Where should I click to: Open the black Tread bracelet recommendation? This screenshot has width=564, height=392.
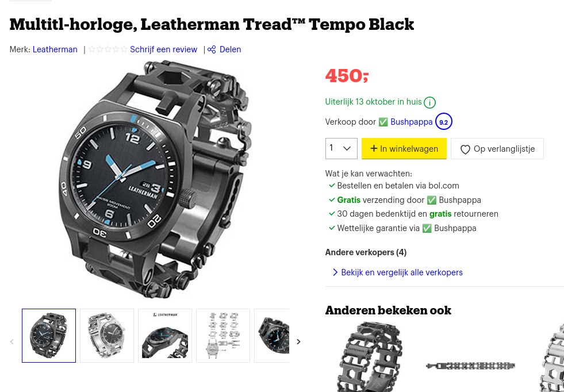coord(370,357)
